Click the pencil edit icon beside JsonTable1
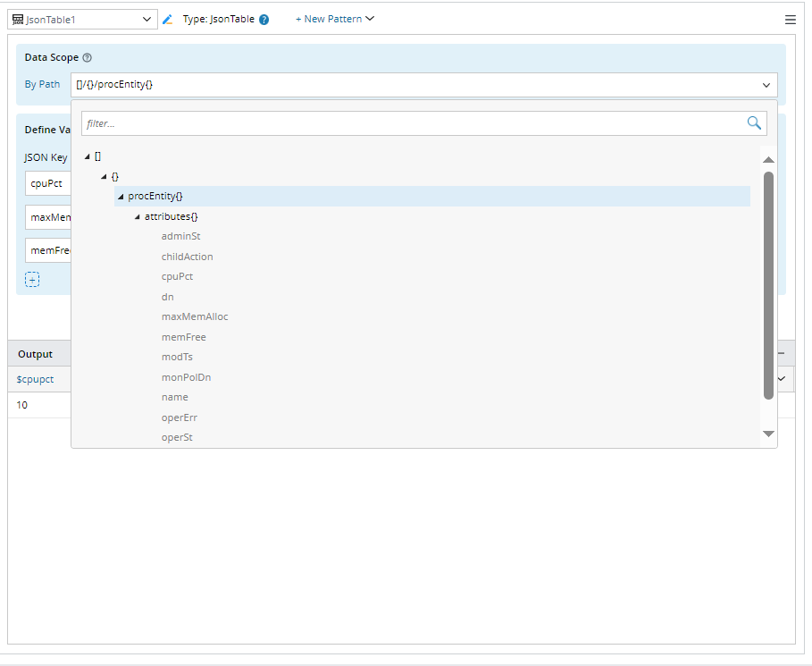 167,19
